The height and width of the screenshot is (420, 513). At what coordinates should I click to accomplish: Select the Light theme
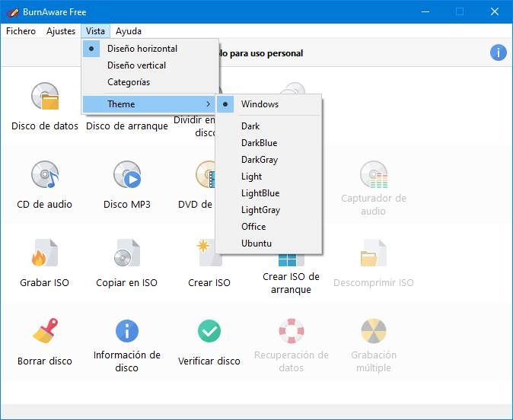tap(269, 177)
